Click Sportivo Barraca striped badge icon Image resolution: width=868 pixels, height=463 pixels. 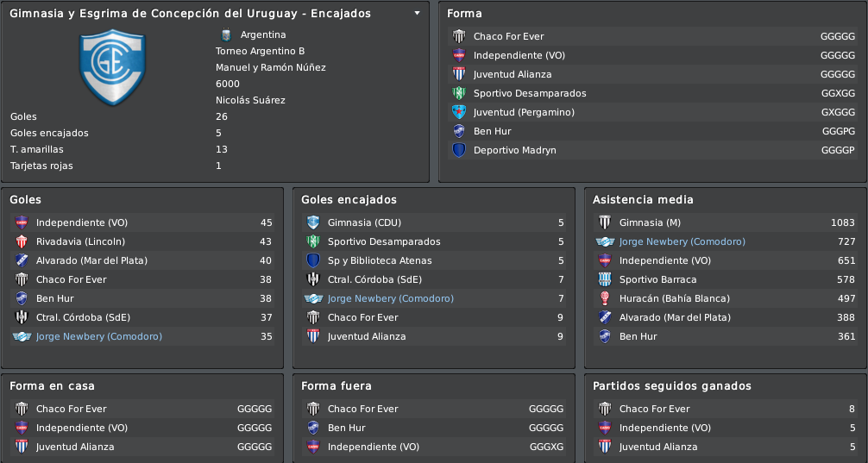tap(605, 280)
